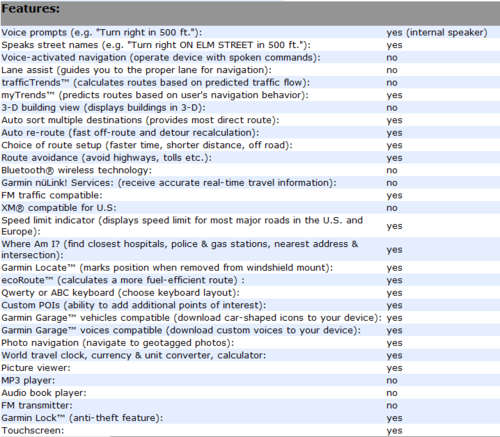Select the 'yes' value for Picture viewer

[394, 368]
